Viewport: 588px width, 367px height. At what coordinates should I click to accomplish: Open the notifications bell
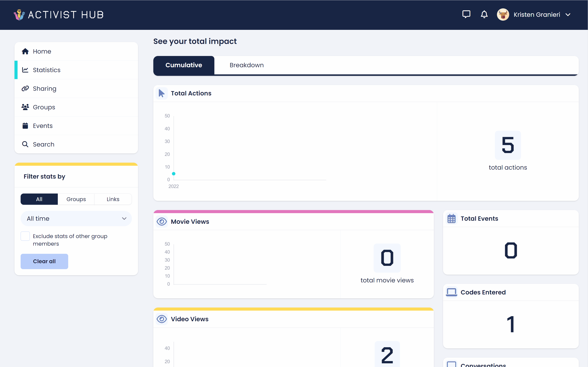click(x=484, y=14)
